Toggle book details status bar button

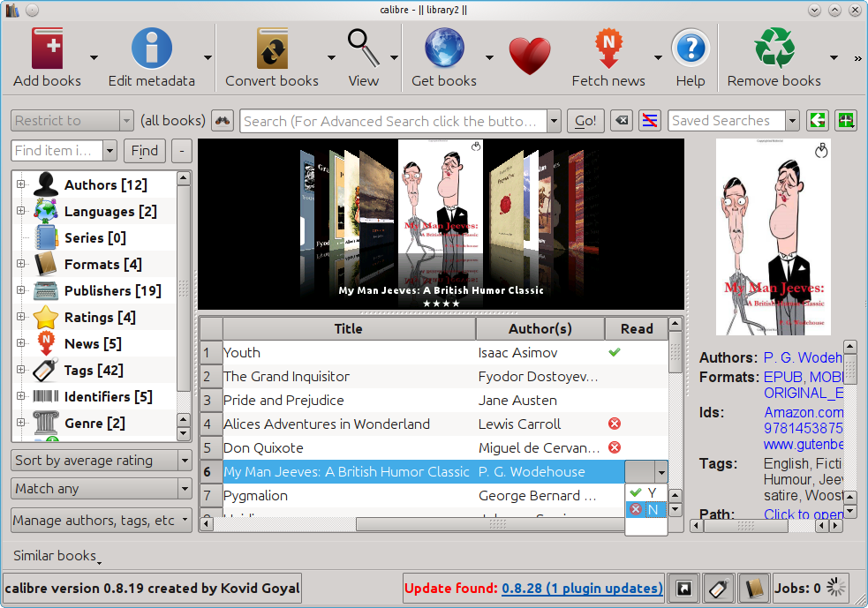click(753, 588)
